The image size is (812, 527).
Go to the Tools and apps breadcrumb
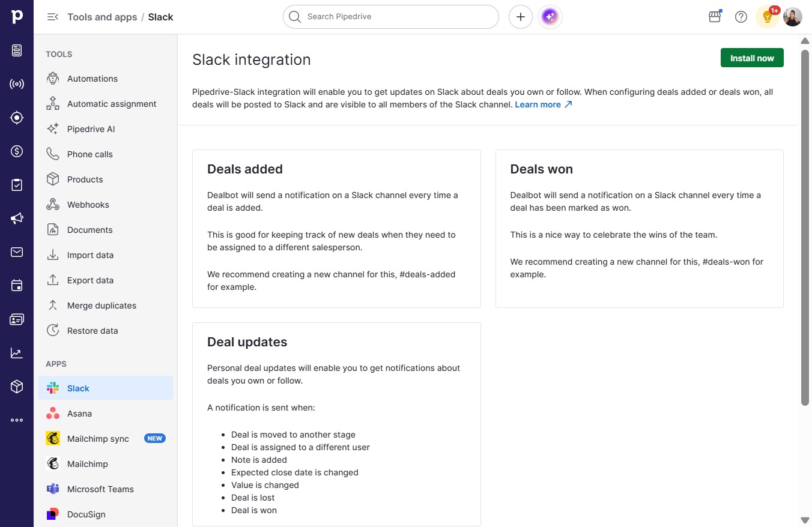102,17
